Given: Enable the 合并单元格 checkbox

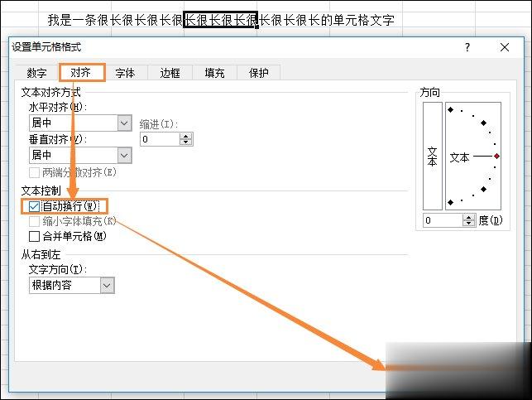Looking at the screenshot, I should click(x=34, y=236).
